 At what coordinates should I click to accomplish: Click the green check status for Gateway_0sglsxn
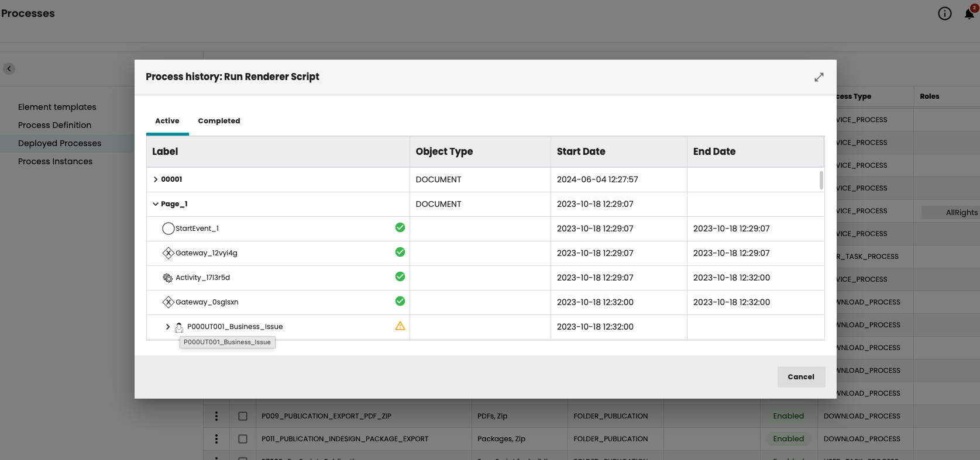[x=400, y=301]
